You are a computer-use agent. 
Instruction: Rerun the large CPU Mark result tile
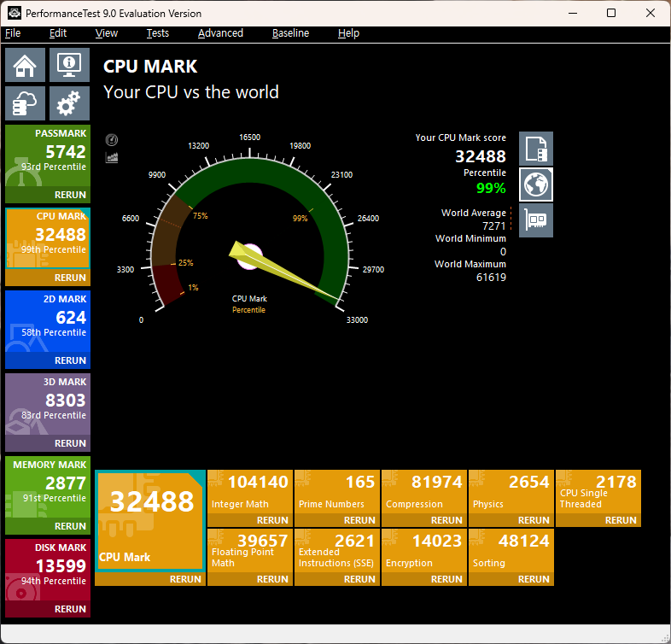pos(150,579)
